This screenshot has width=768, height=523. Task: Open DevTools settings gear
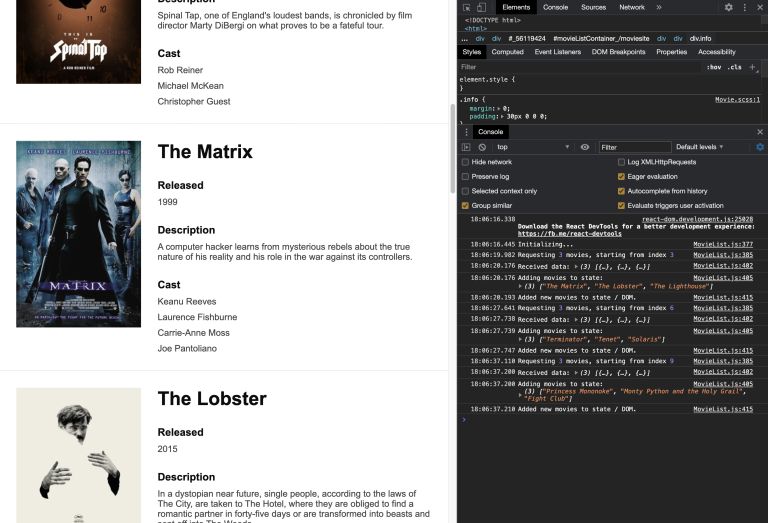729,7
